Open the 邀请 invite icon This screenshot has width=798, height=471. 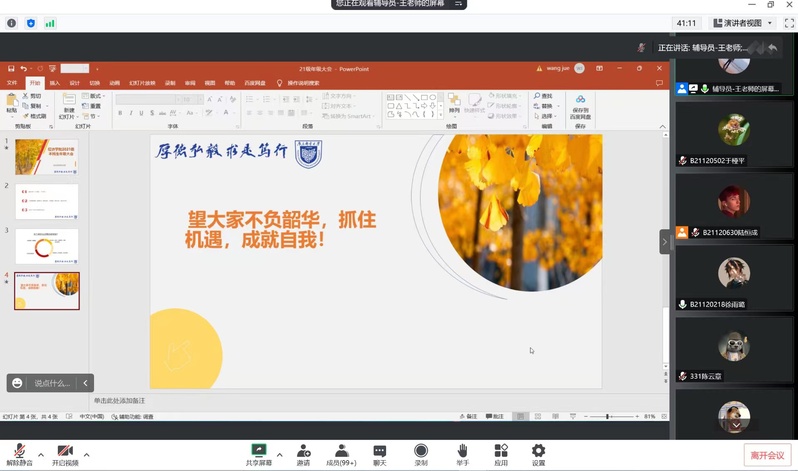click(303, 452)
